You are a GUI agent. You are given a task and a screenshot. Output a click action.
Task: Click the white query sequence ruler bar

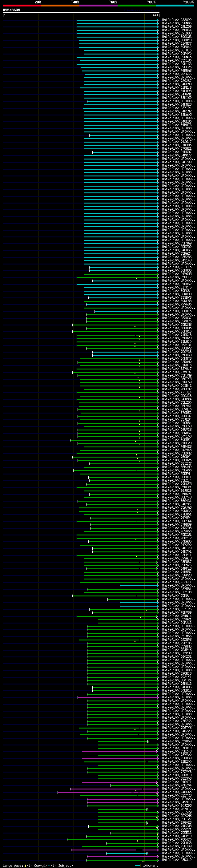pyautogui.click(x=81, y=13)
